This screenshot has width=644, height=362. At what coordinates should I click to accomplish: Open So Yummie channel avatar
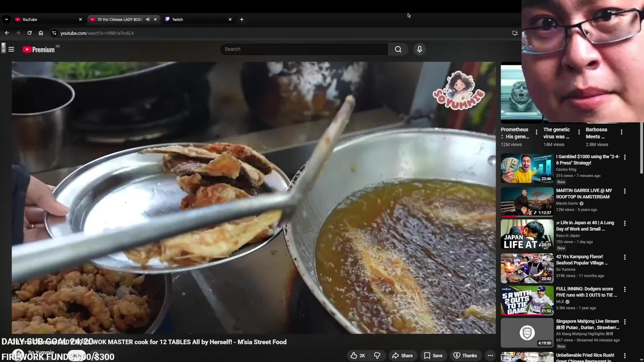point(18,354)
